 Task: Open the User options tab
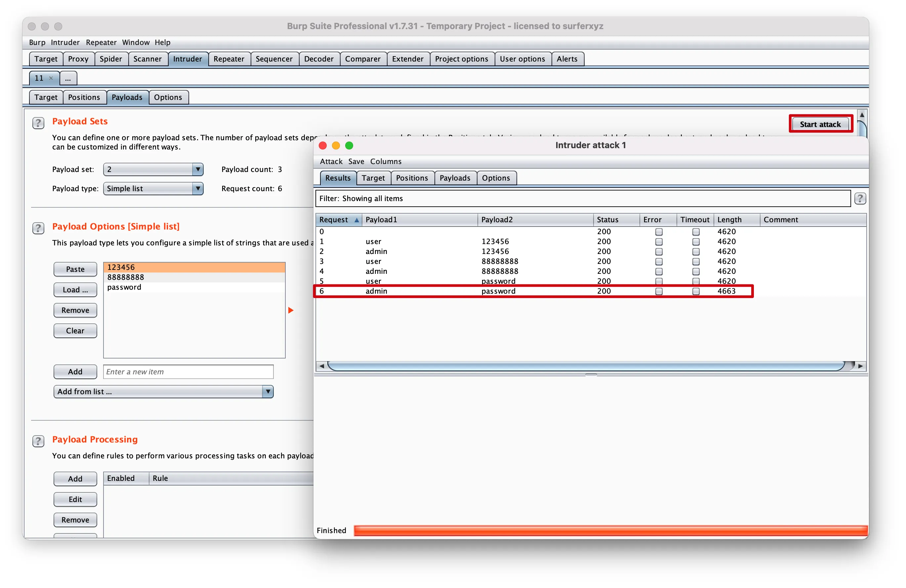(522, 59)
